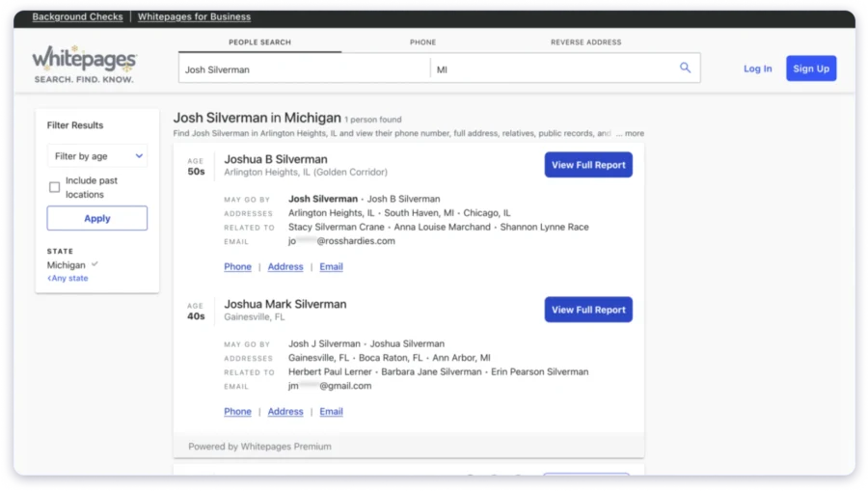
Task: Click Erin Pearson Silverman relative name
Action: tap(540, 372)
